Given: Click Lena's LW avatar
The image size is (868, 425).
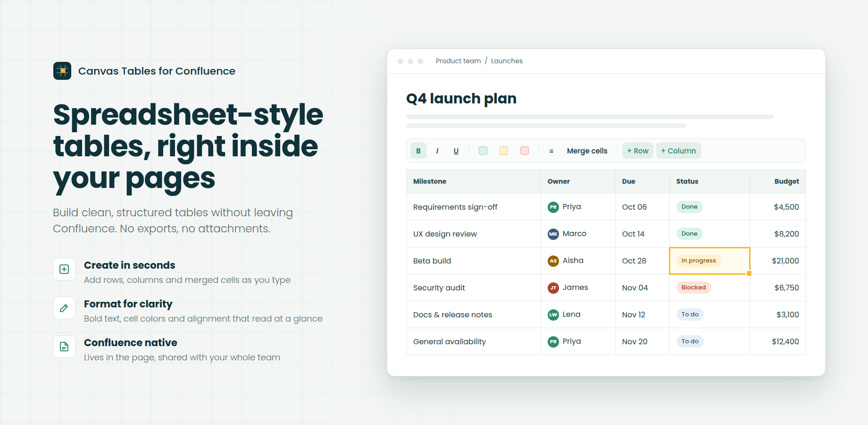Looking at the screenshot, I should click(553, 314).
